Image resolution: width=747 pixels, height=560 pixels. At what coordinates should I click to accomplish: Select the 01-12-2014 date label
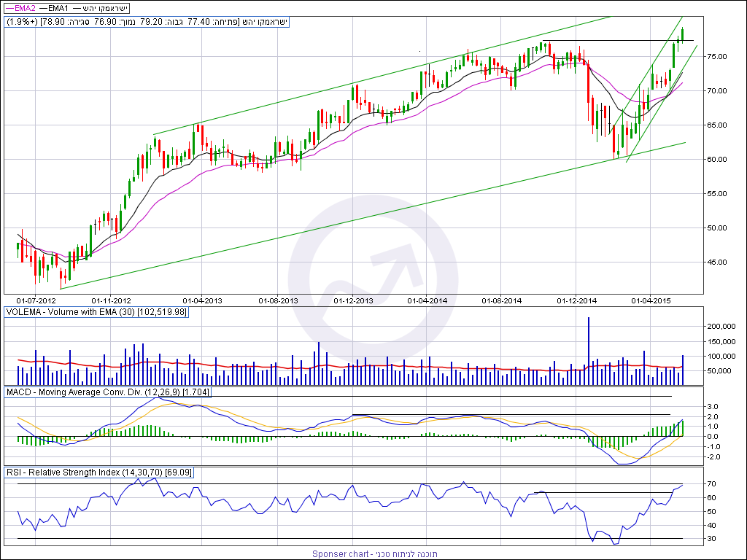pos(577,301)
